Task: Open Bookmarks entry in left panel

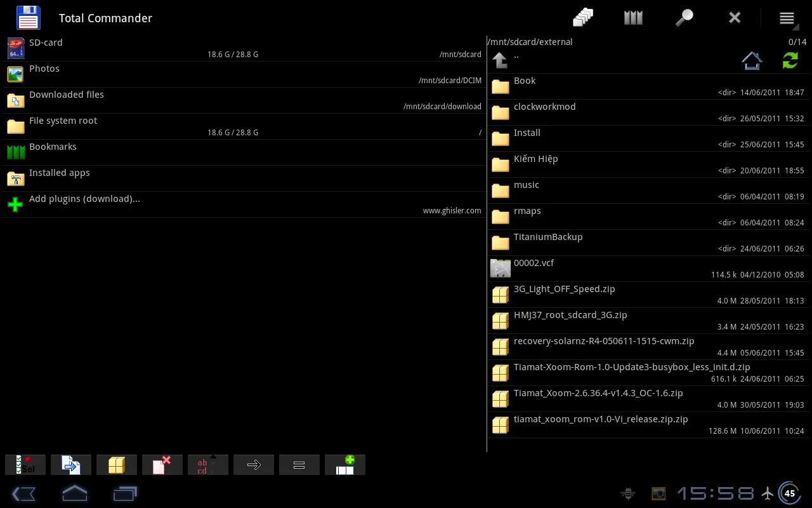Action: coord(244,152)
